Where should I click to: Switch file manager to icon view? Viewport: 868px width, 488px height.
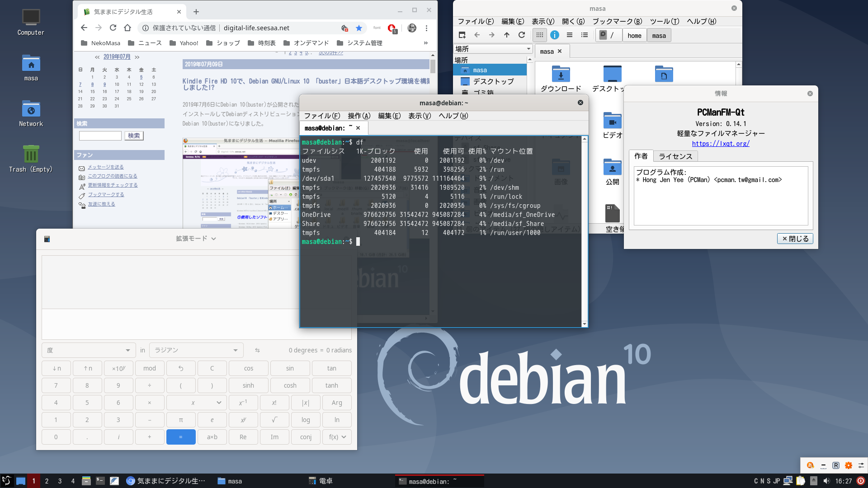540,35
